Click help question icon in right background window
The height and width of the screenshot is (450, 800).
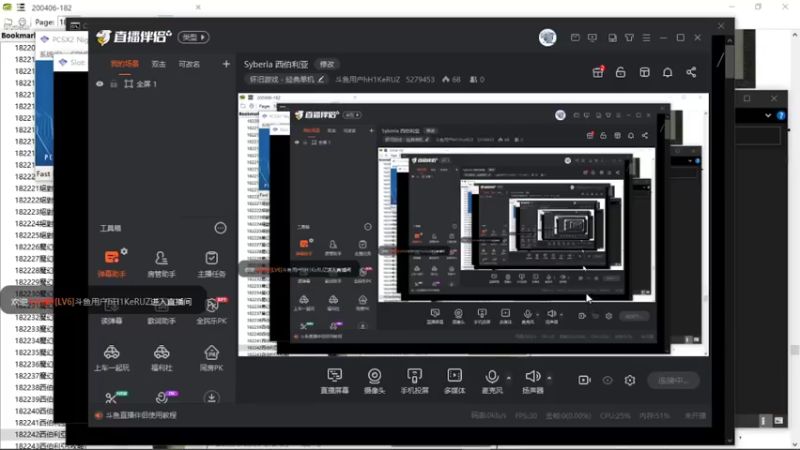(781, 115)
